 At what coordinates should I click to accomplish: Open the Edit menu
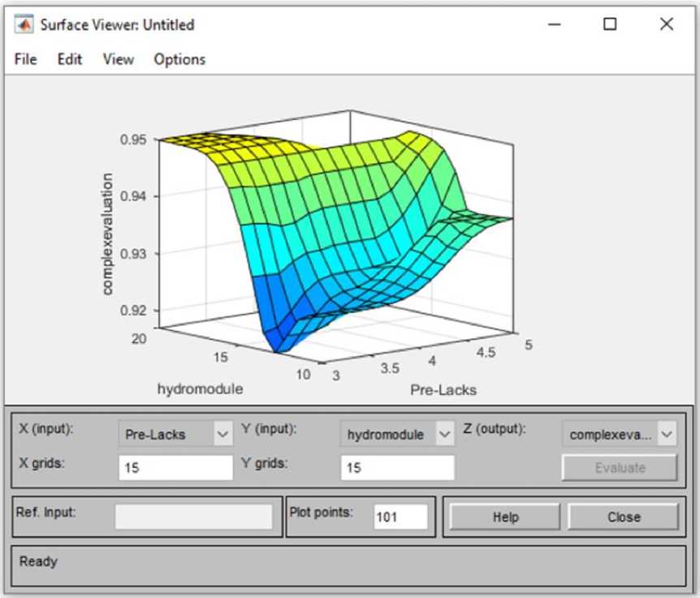70,59
